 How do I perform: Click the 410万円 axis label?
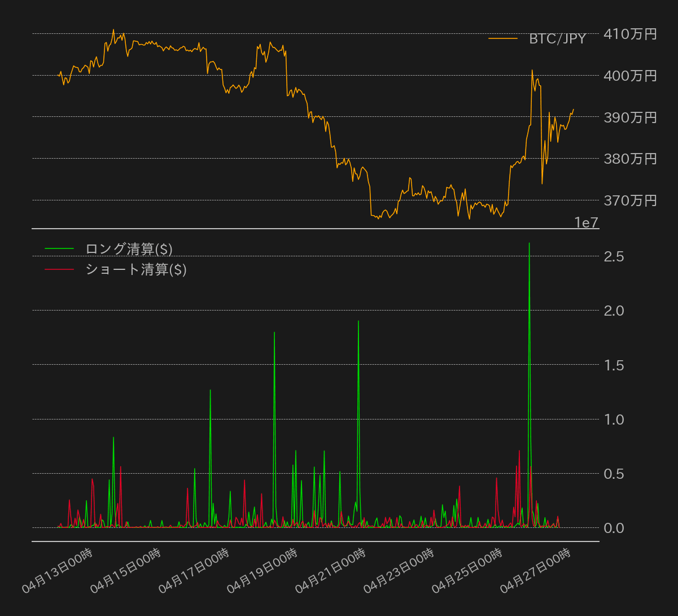tap(631, 34)
